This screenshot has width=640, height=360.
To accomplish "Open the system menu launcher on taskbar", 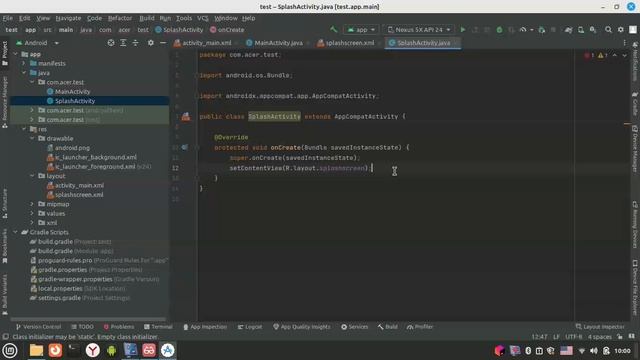I will pyautogui.click(x=10, y=350).
